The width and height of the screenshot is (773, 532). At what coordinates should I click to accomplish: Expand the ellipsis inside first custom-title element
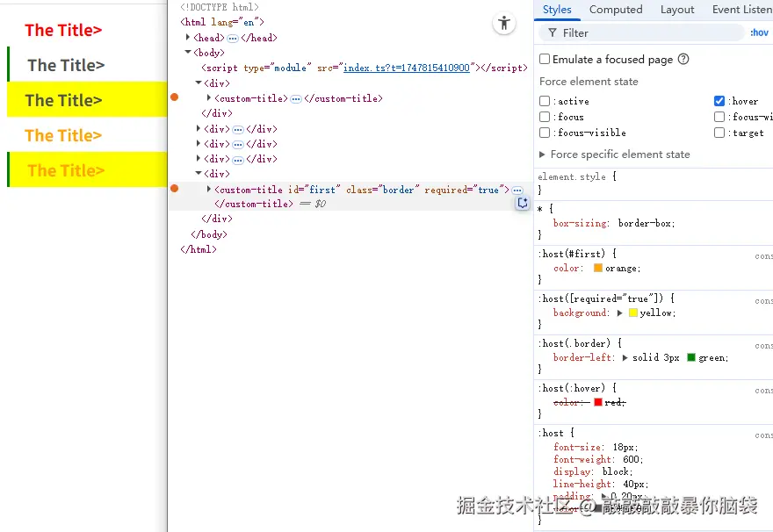tap(295, 99)
